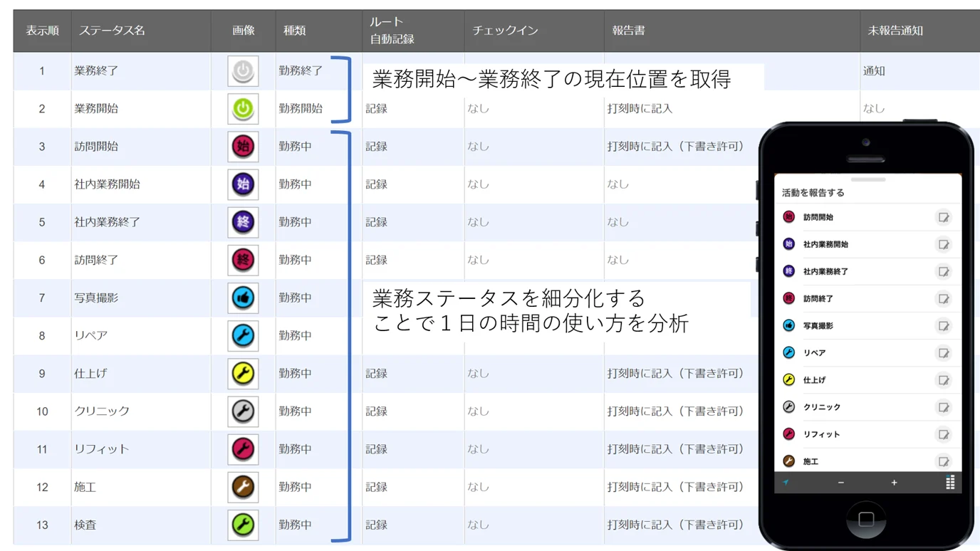
Task: Open the edit note icon for リペア on phone
Action: (x=944, y=352)
